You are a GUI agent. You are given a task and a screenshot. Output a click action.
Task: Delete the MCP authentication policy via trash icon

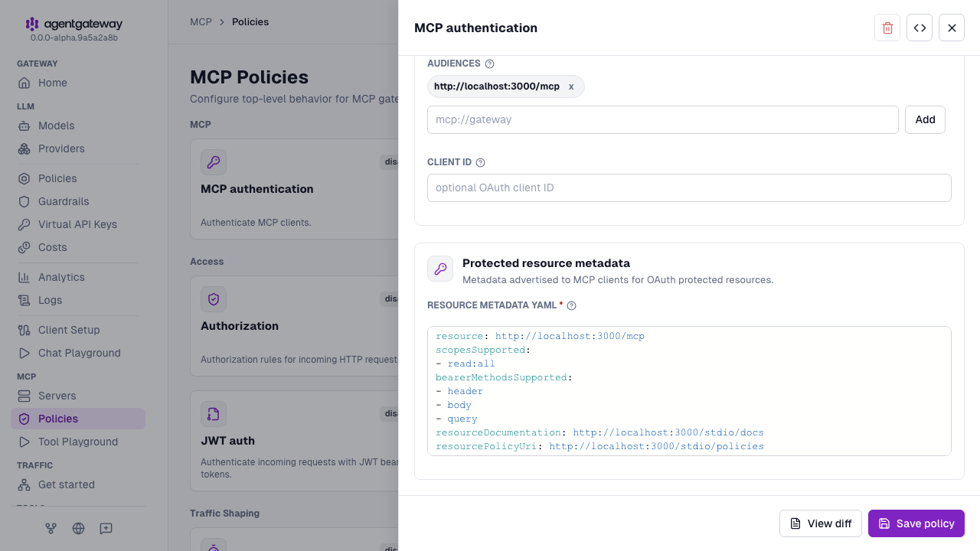[x=887, y=28]
